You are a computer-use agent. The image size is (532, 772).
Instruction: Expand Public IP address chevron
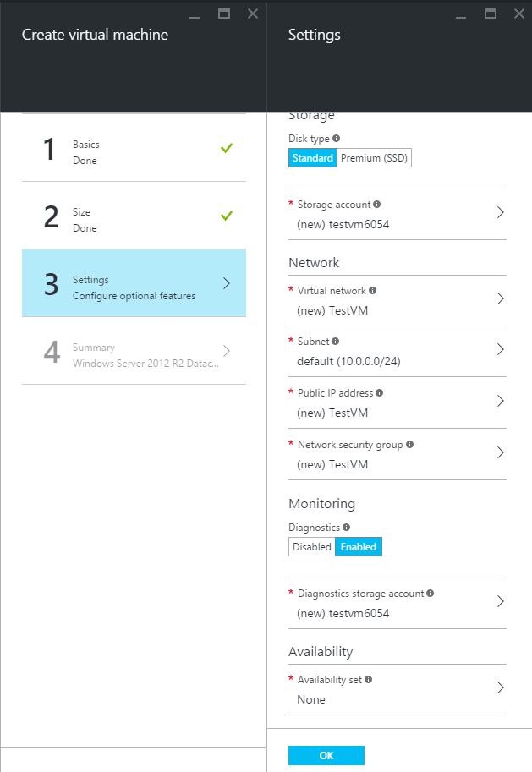(501, 401)
